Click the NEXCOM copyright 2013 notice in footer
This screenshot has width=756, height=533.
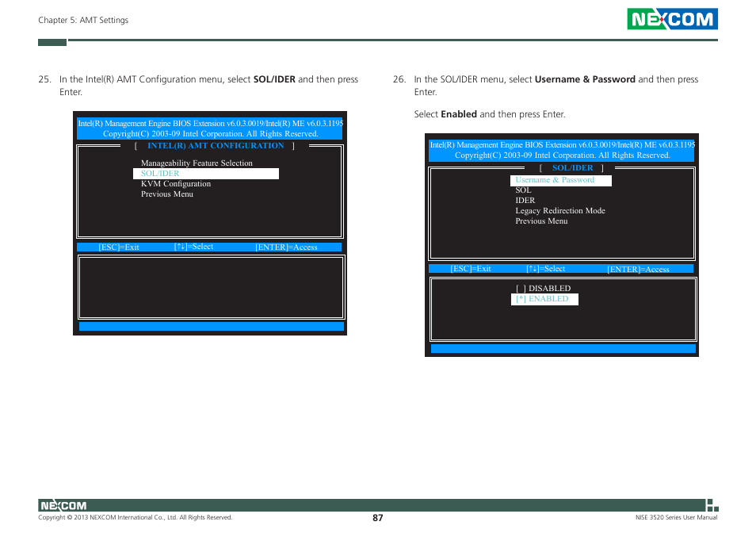[136, 518]
